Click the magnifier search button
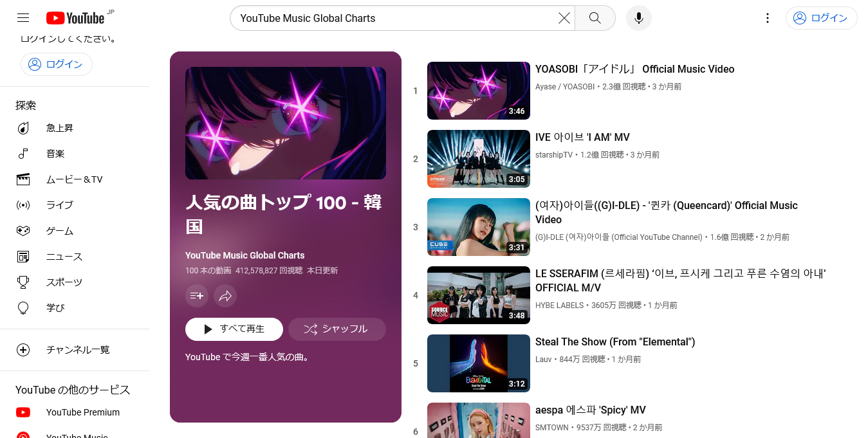 595,18
